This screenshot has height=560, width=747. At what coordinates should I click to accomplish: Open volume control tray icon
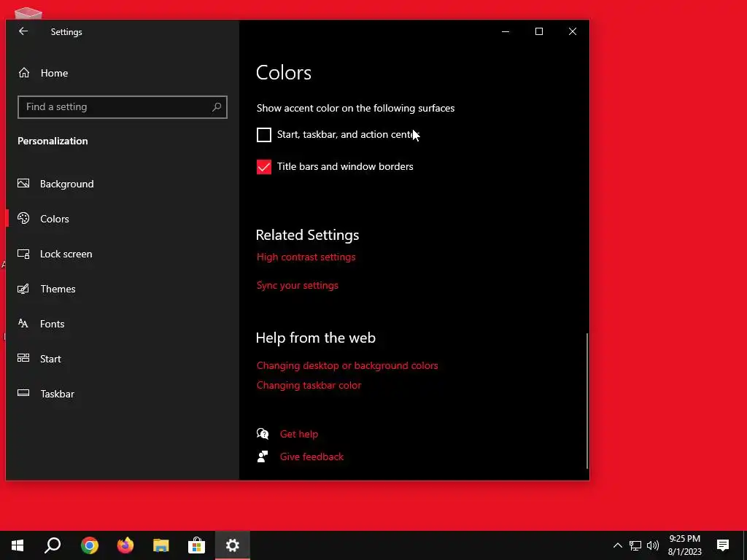653,545
